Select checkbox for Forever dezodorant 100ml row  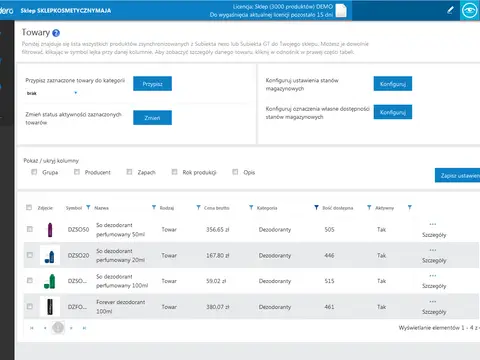tap(30, 306)
